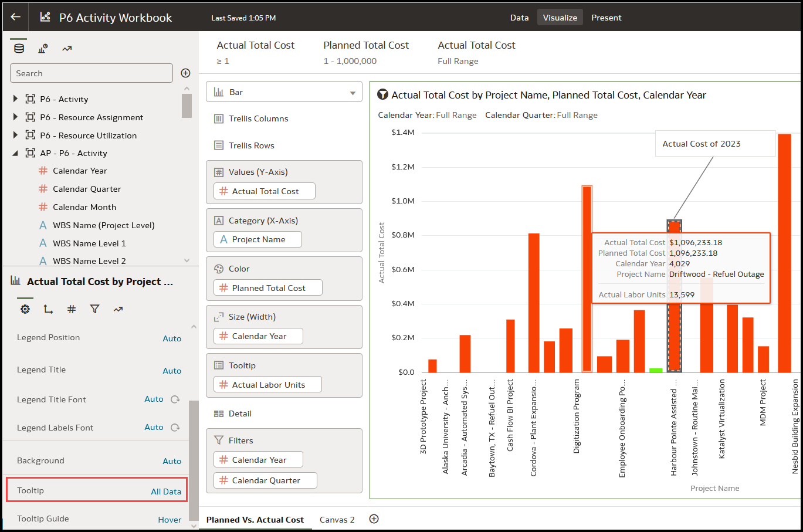803x532 pixels.
Task: Click the add data plus icon beside Search
Action: point(185,73)
